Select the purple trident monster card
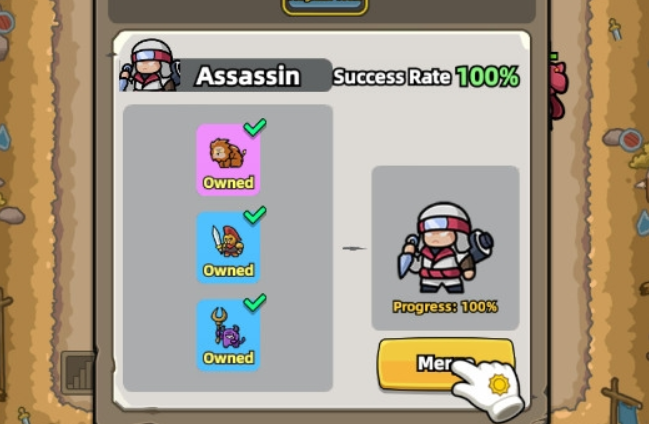Image resolution: width=649 pixels, height=424 pixels. click(x=228, y=335)
